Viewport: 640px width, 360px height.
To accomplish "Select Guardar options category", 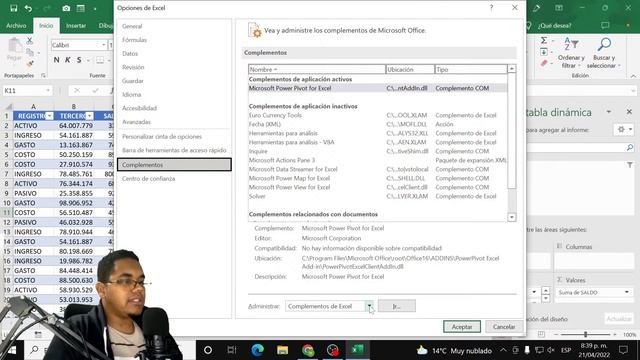I will [x=133, y=81].
